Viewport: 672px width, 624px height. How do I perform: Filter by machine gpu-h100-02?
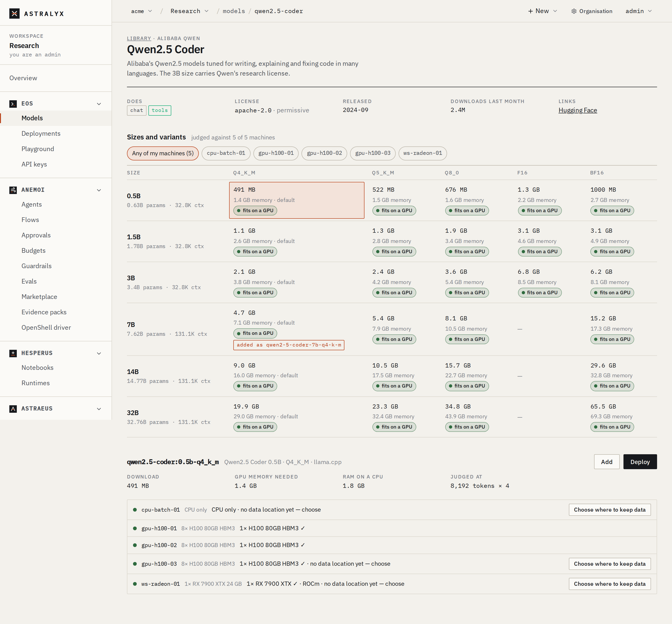coord(324,153)
